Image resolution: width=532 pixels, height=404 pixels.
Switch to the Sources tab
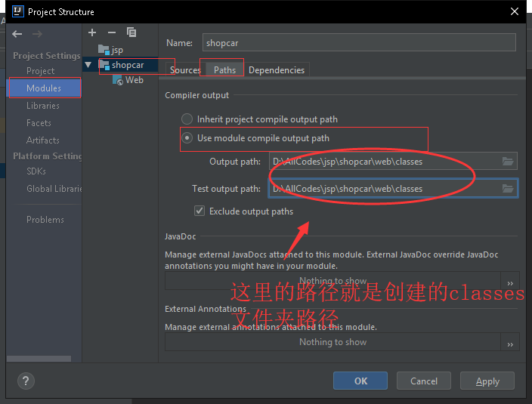click(x=185, y=70)
